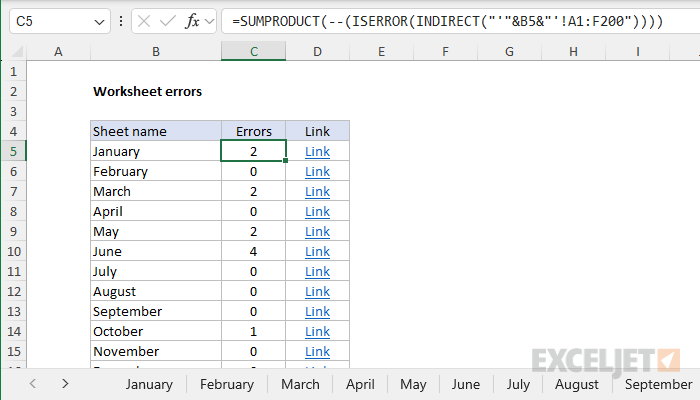Open the Insert Function fx button
Screen dimensions: 700x400
(x=192, y=21)
